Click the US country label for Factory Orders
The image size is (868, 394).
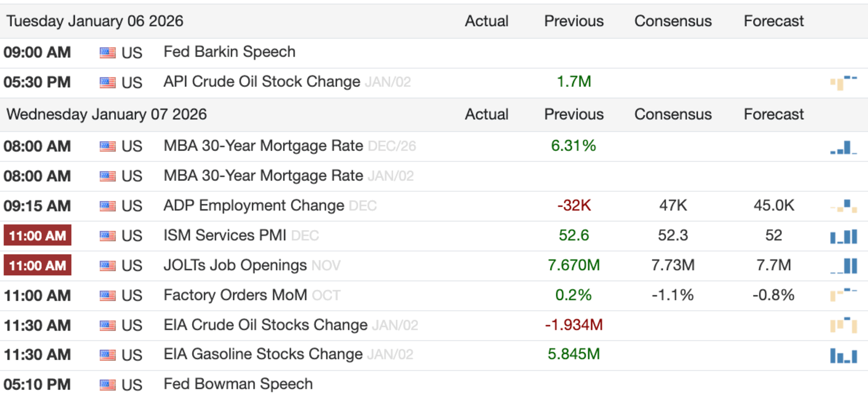(x=132, y=295)
